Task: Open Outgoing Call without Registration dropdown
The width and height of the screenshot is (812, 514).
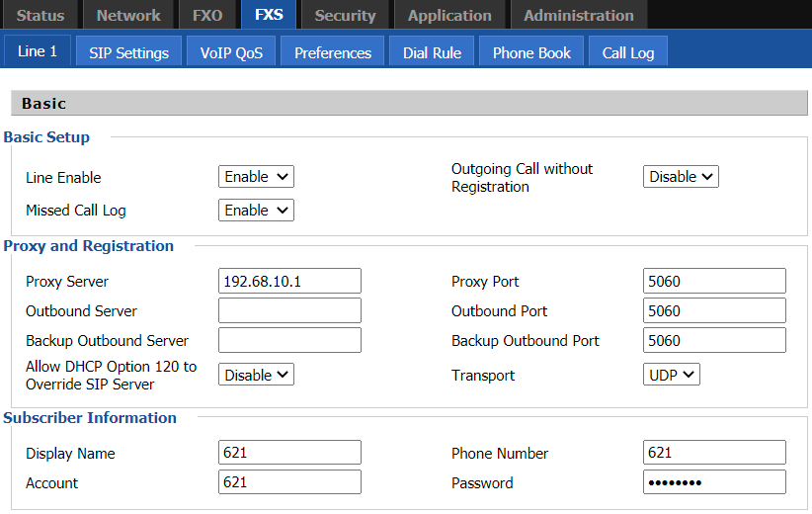Action: coord(681,177)
